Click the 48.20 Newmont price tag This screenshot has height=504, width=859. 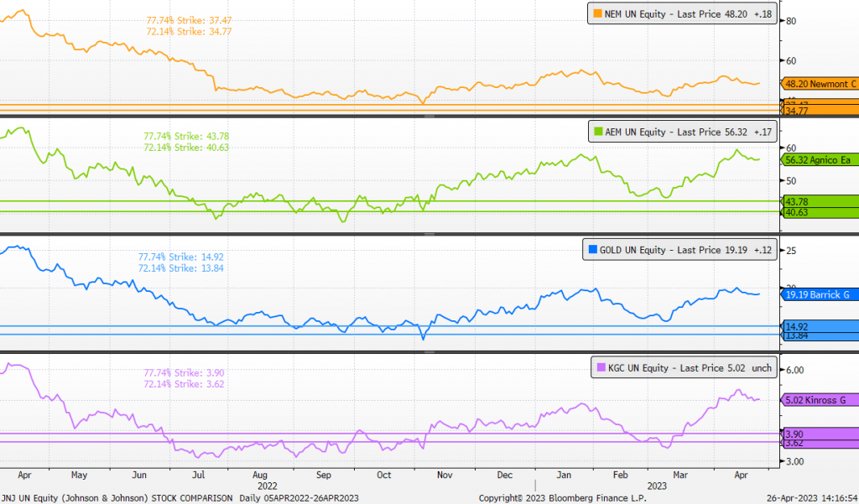click(x=820, y=84)
